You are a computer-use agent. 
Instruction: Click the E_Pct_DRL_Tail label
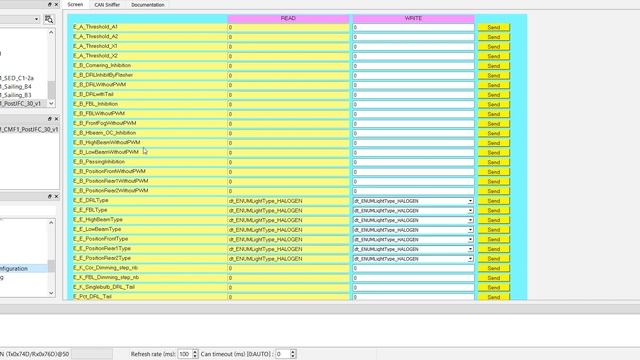pos(92,297)
